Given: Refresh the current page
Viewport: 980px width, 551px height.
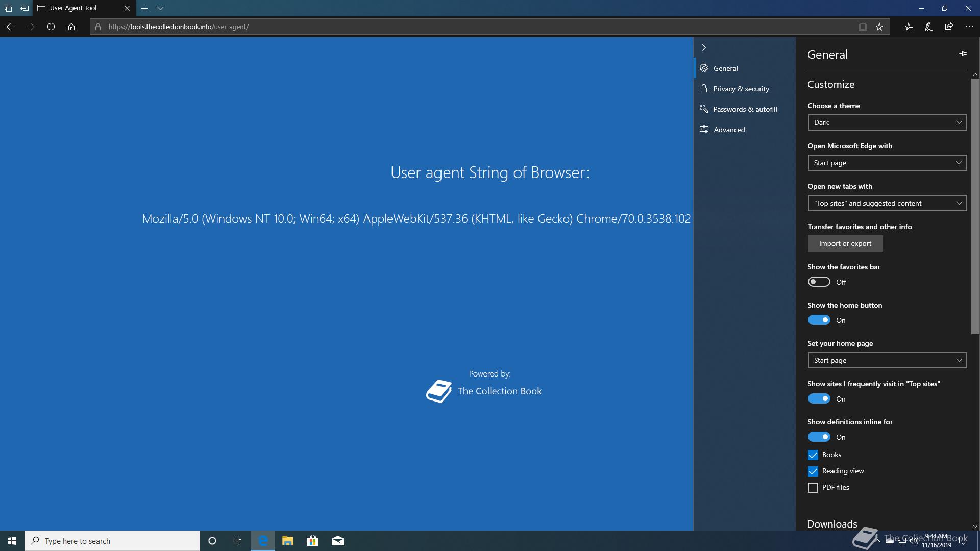Looking at the screenshot, I should click(x=51, y=27).
